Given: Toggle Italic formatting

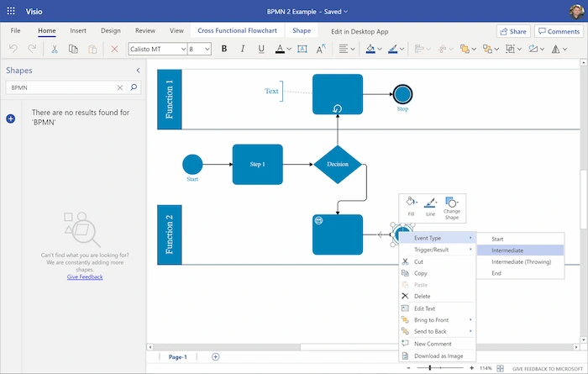Looking at the screenshot, I should click(243, 49).
